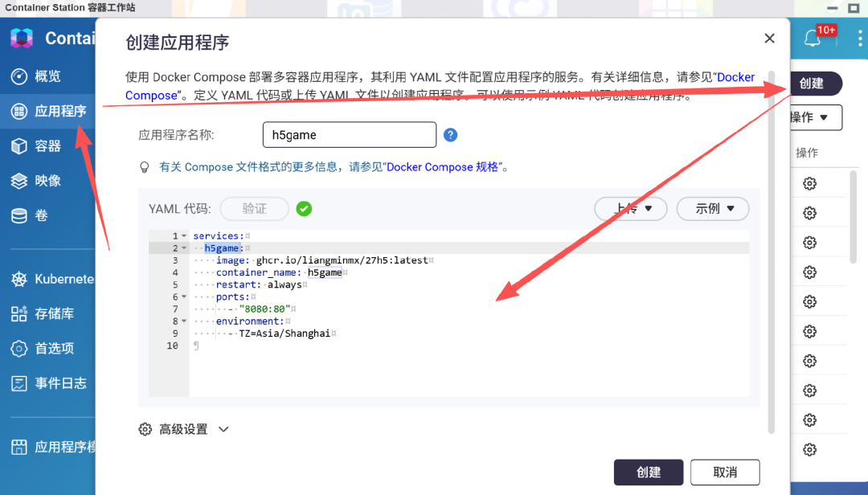The image size is (868, 495).
Task: Click the TZ=Asia/Shanghai environment value
Action: 285,333
